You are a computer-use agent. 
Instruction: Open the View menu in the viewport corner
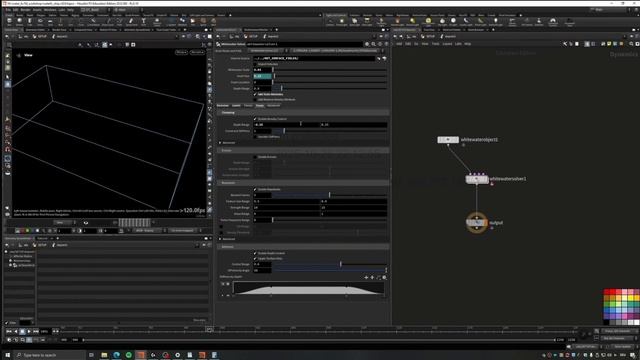(28, 55)
